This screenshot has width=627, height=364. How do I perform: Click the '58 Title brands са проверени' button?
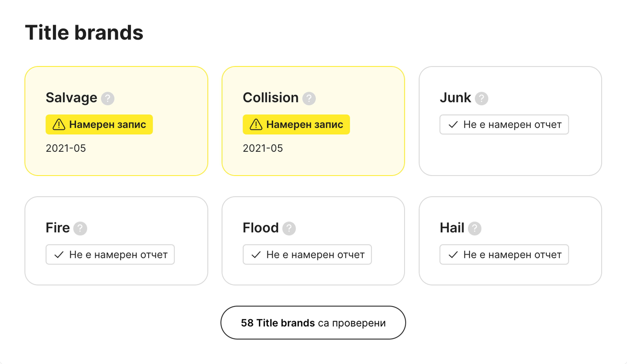point(313,323)
